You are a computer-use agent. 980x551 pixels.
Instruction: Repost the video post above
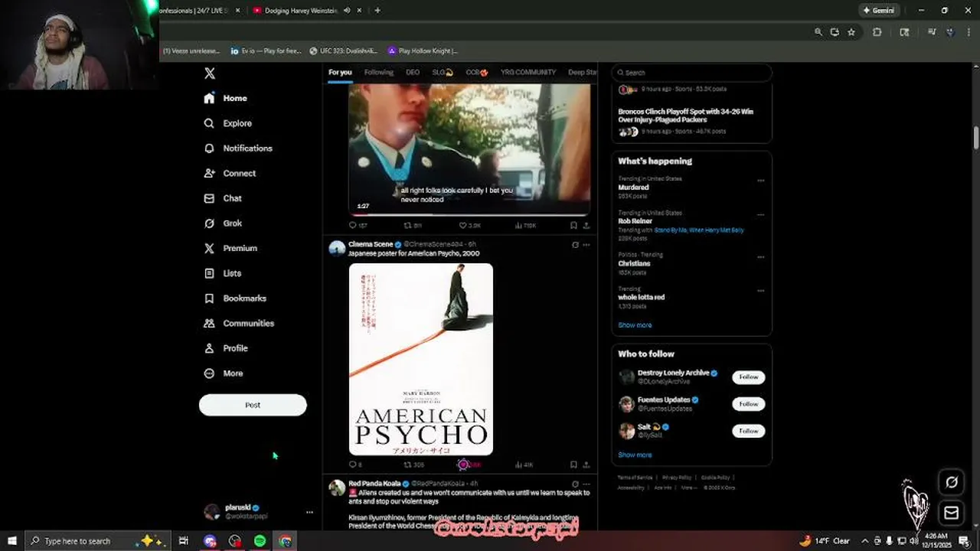coord(413,226)
